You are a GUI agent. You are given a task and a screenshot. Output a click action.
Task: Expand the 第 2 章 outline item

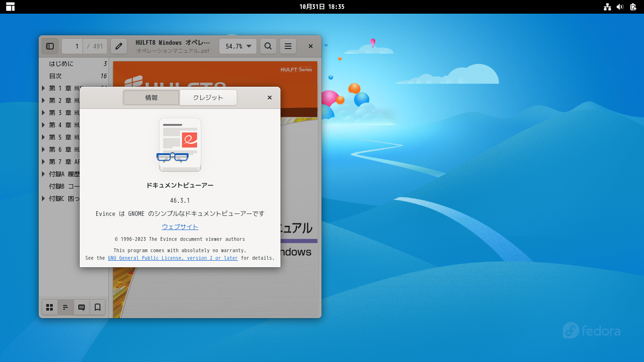(x=43, y=100)
